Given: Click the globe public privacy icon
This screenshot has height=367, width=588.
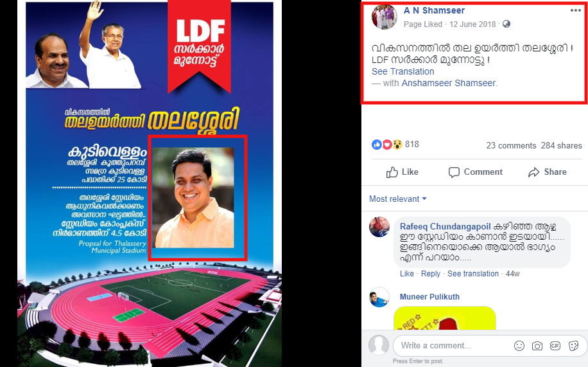Looking at the screenshot, I should pyautogui.click(x=506, y=24).
